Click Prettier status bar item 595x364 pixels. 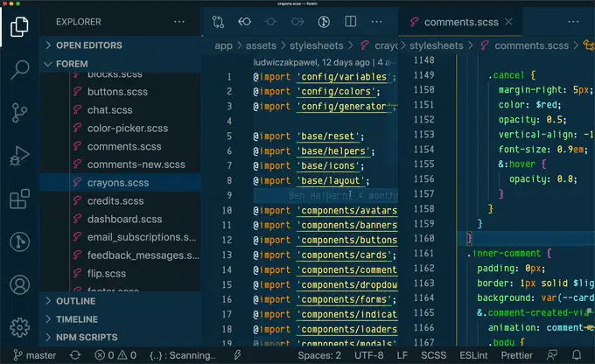click(516, 355)
